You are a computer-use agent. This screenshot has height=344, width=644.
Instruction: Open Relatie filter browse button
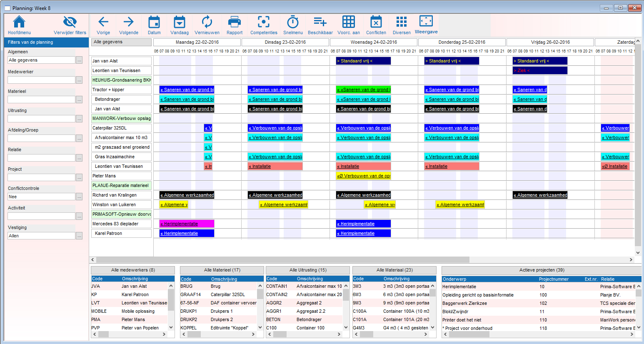(79, 158)
